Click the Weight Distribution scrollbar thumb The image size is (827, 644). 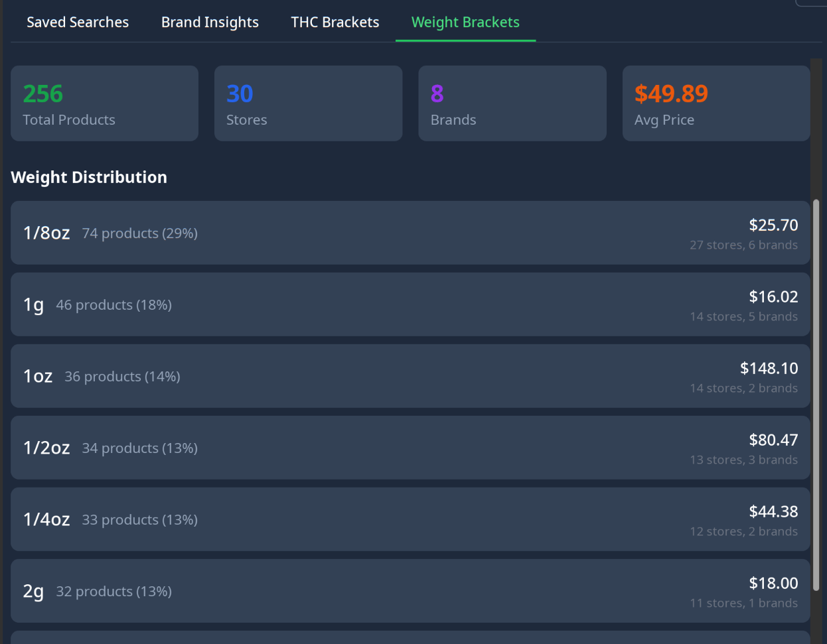[x=816, y=395]
